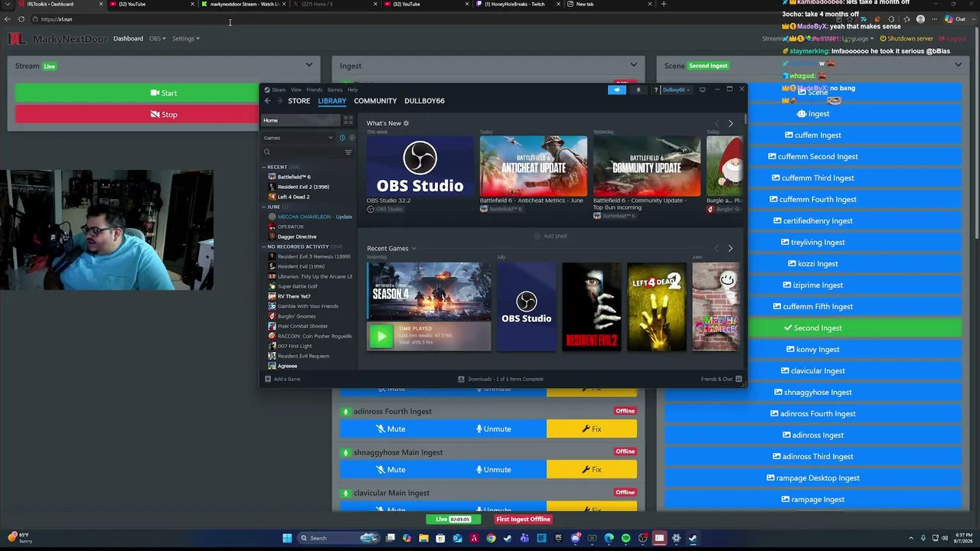Screen dimensions: 980x551
Task: Mute the shnaggyhose Main Ingest
Action: 391,469
